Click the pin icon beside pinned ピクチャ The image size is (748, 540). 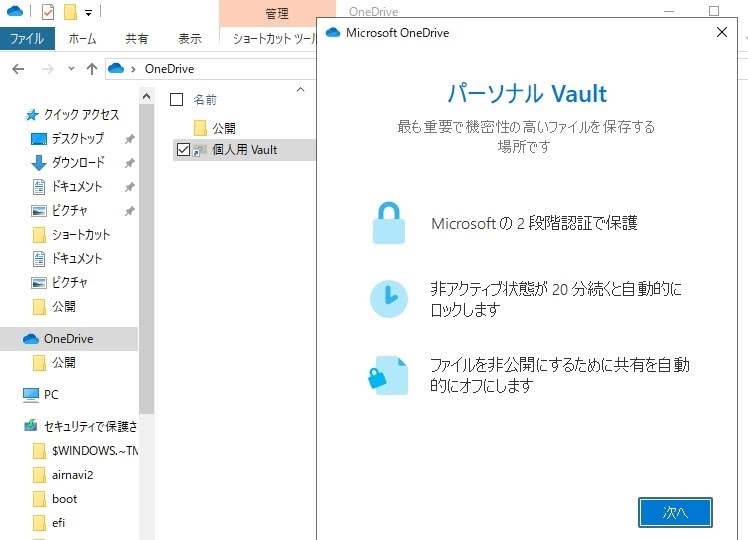129,210
